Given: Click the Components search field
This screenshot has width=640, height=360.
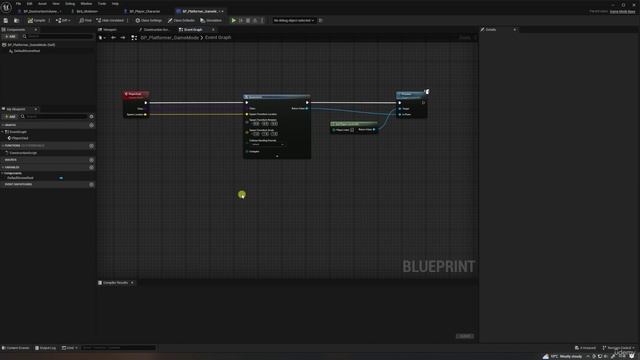Looking at the screenshot, I should 58,37.
